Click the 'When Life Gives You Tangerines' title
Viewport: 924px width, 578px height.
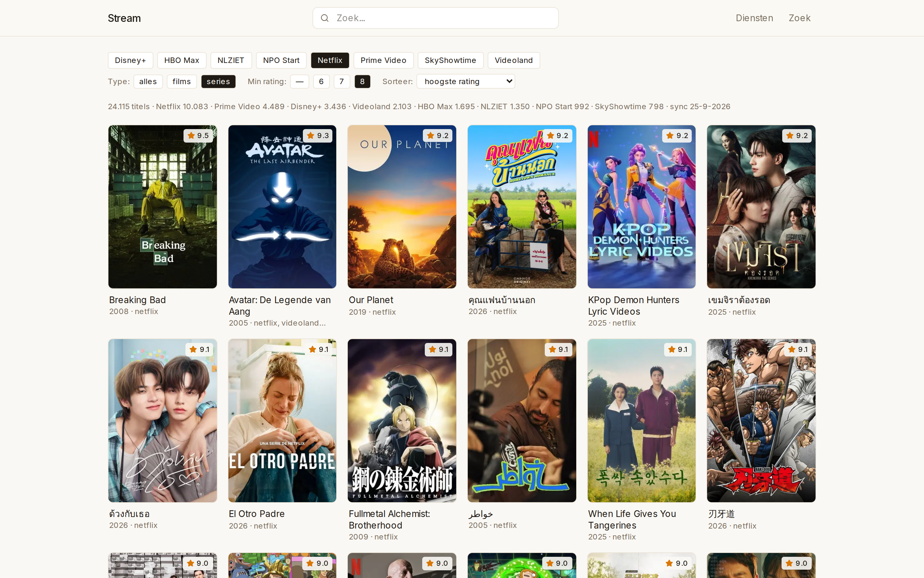[632, 520]
